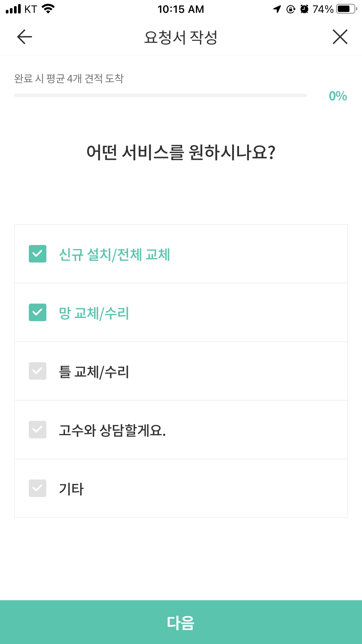Pick the 고수와 상담할게요. option text
The image size is (362, 644).
pyautogui.click(x=112, y=430)
